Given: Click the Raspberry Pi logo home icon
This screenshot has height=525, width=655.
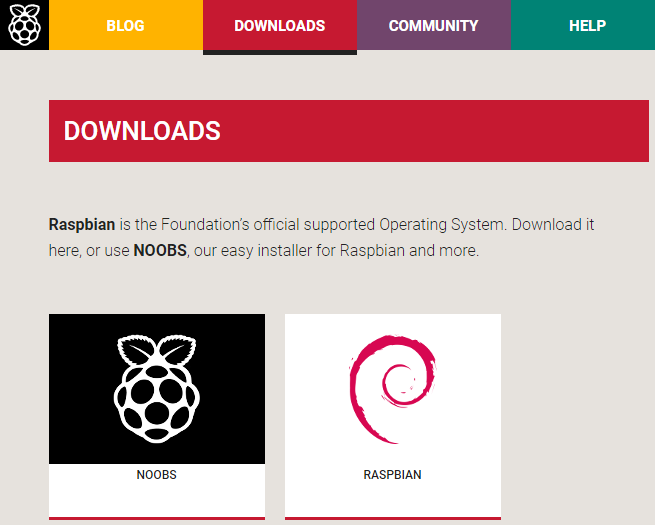Looking at the screenshot, I should click(24, 25).
